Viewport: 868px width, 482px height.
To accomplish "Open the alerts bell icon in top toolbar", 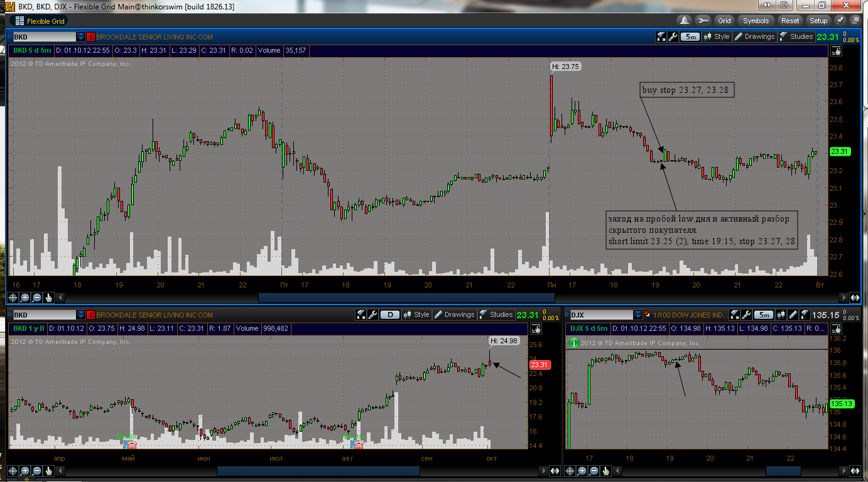I will tap(684, 20).
